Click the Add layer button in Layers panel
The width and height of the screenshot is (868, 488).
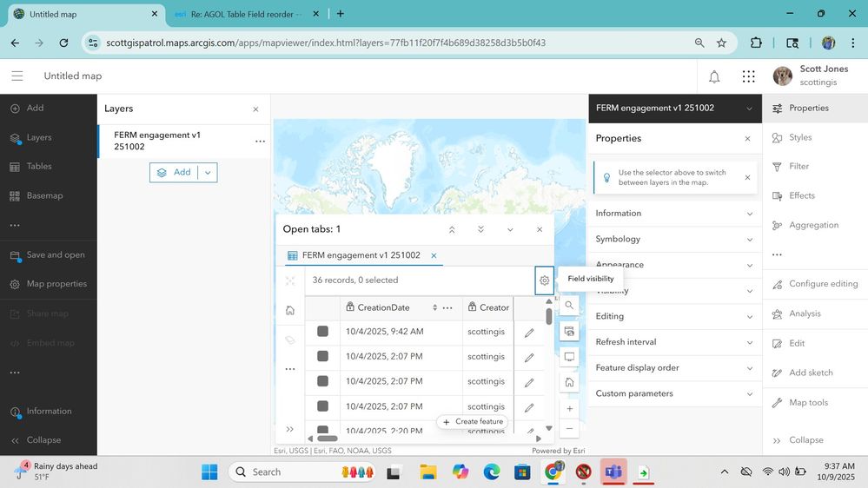coord(174,173)
